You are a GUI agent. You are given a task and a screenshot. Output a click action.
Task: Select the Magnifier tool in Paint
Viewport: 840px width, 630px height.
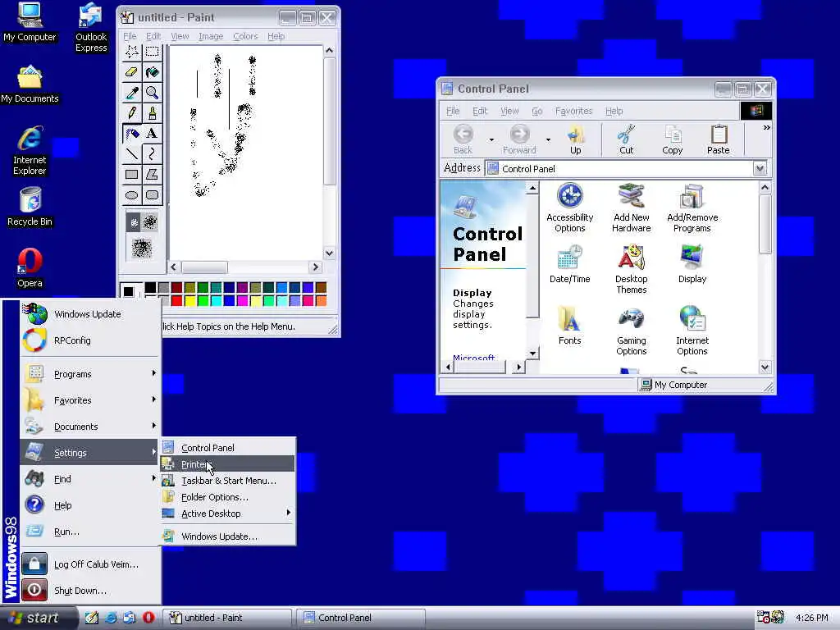[152, 92]
